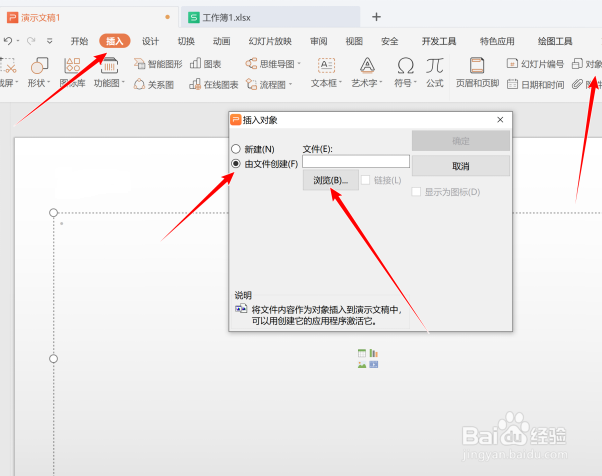602x476 pixels.
Task: Select the 新建(N) radio button
Action: [x=236, y=149]
